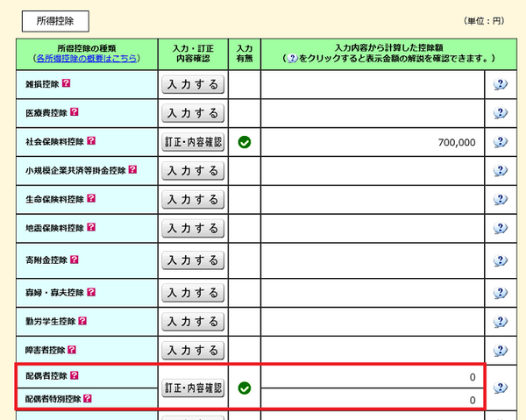
Task: Click the (単位:円) unit label
Action: point(484,21)
